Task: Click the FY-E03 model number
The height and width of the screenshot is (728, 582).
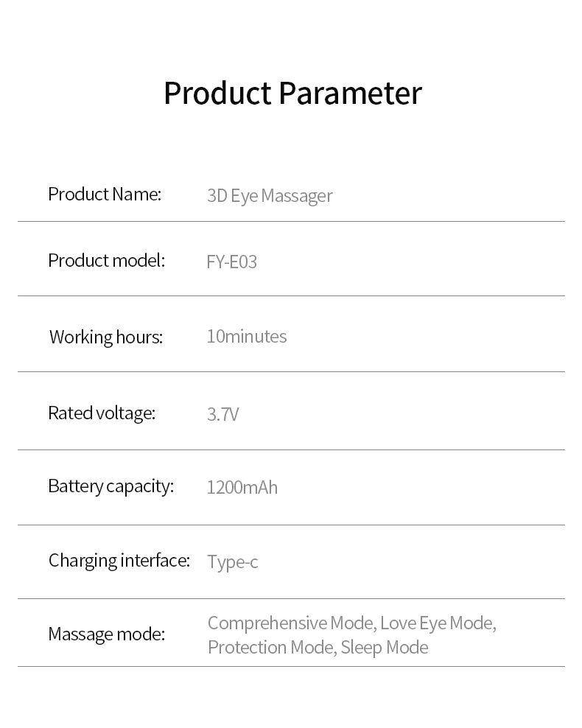Action: pos(231,262)
